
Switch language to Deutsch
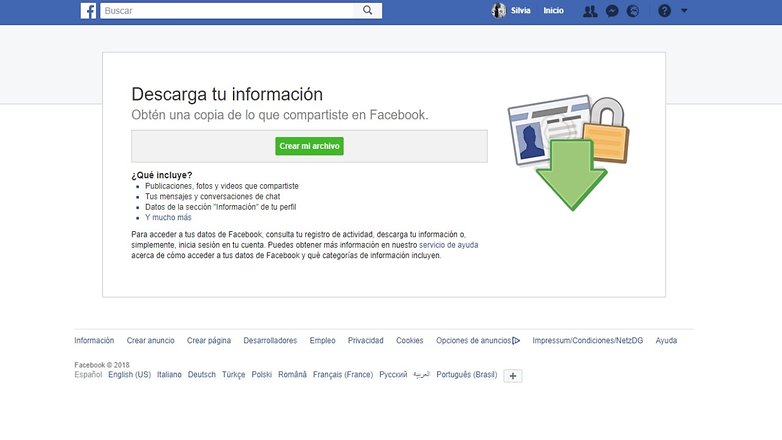pyautogui.click(x=202, y=375)
